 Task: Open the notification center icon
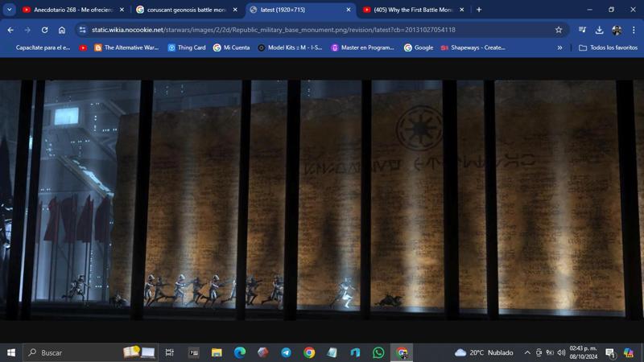[610, 352]
